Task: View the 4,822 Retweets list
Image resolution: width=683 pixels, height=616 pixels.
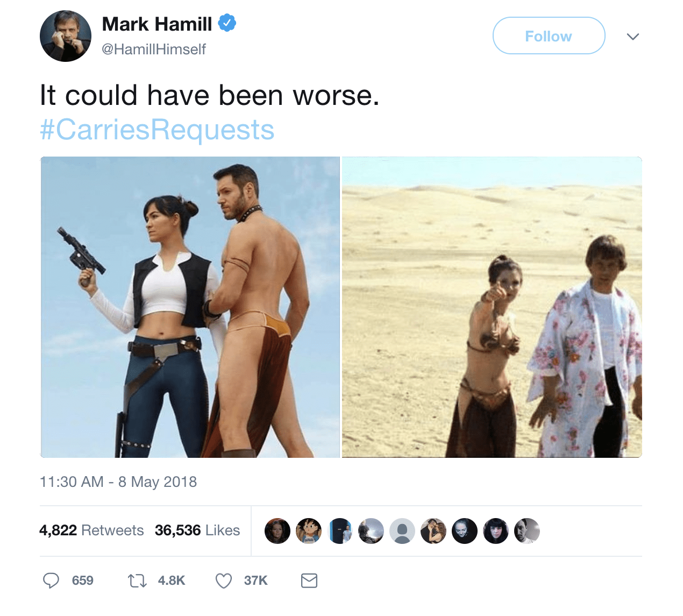Action: [91, 530]
